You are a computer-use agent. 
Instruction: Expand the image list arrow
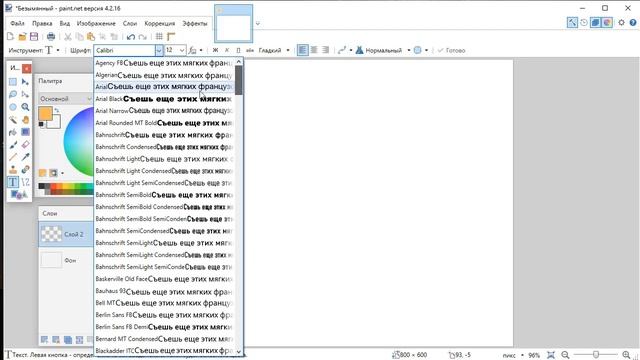click(258, 23)
